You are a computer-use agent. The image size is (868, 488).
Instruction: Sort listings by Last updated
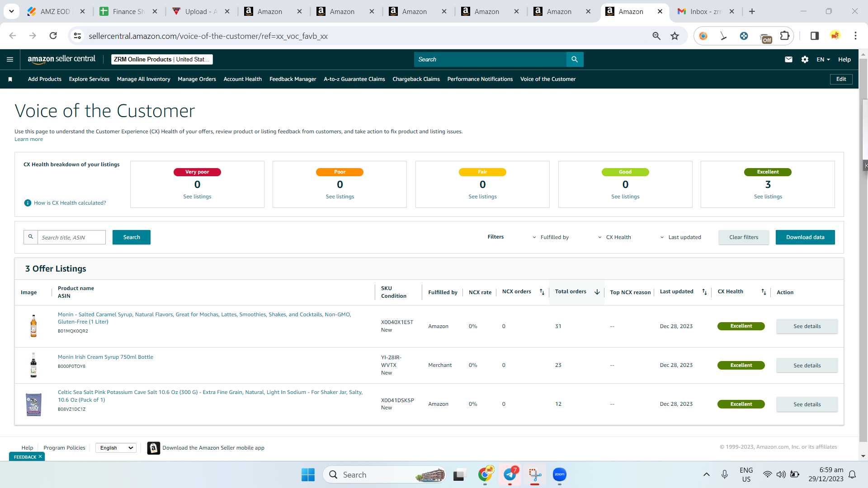click(704, 292)
